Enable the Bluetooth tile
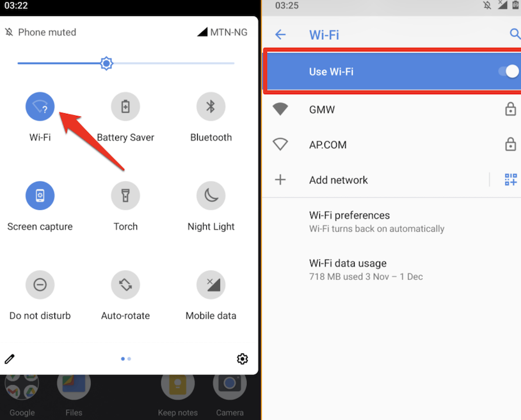This screenshot has width=521, height=420. coord(211,107)
